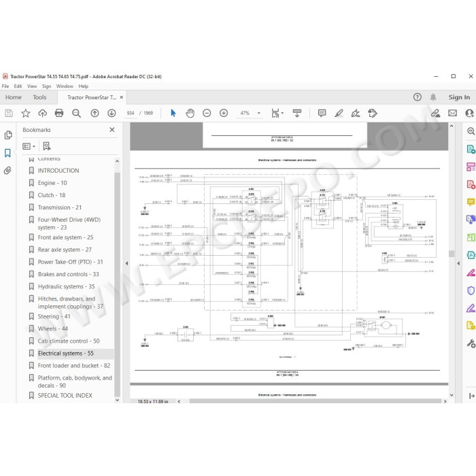Add a sticky note comment

tap(322, 114)
